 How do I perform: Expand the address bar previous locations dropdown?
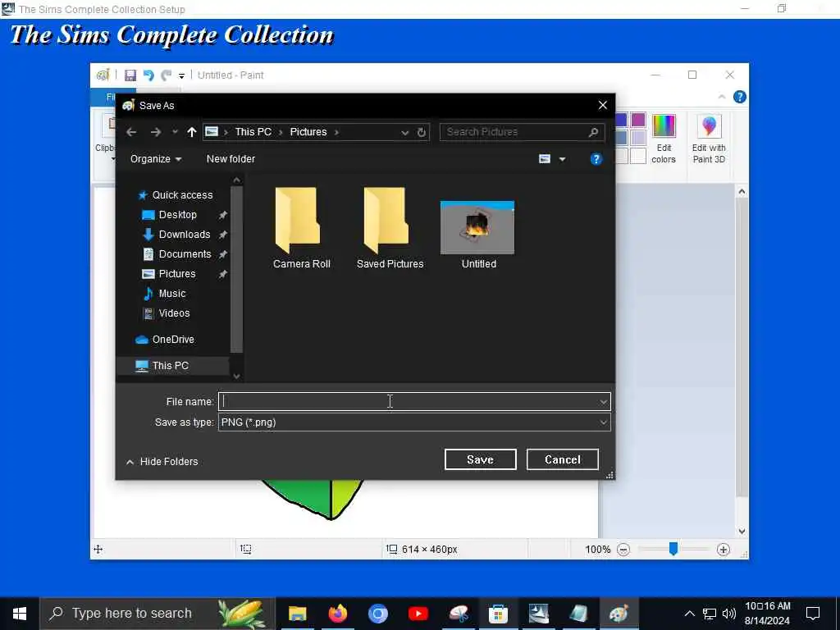pos(405,132)
